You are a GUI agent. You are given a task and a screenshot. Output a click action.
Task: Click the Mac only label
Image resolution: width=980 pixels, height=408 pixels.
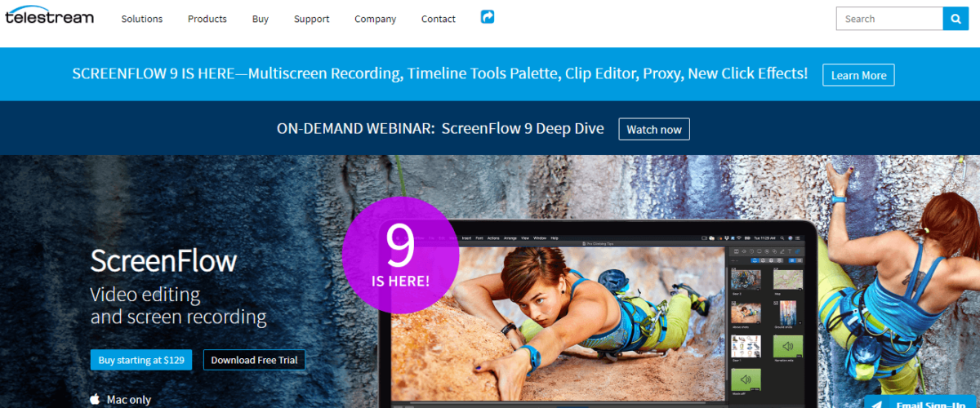129,400
